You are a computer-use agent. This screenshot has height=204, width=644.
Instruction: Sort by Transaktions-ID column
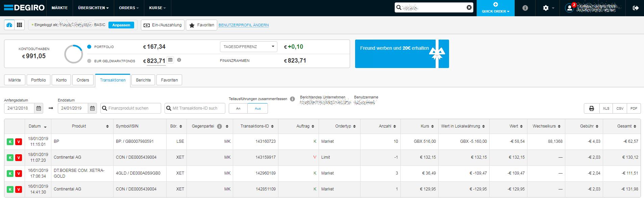[x=255, y=126]
